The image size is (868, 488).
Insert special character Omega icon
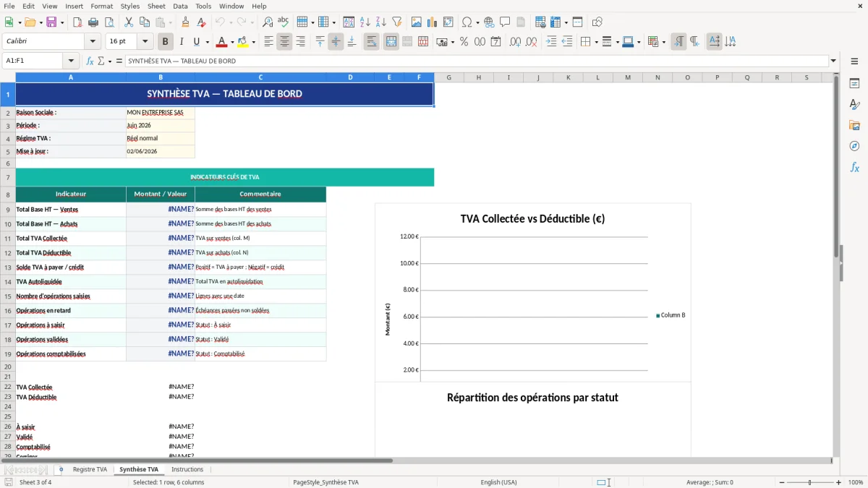tap(467, 22)
